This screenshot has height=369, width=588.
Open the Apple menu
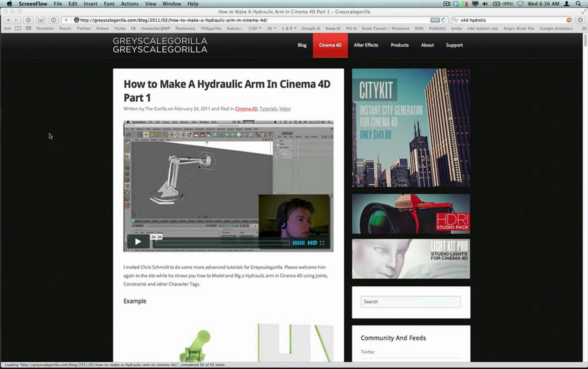pos(9,4)
